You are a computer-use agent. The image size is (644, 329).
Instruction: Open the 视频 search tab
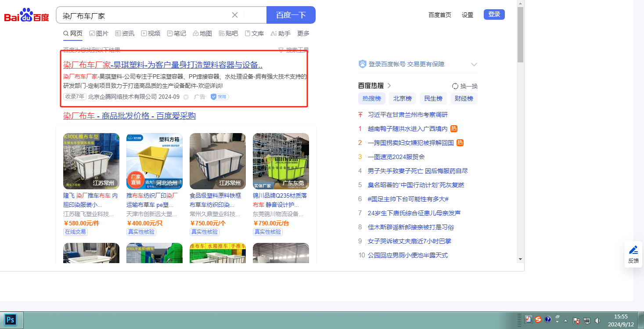pos(151,33)
